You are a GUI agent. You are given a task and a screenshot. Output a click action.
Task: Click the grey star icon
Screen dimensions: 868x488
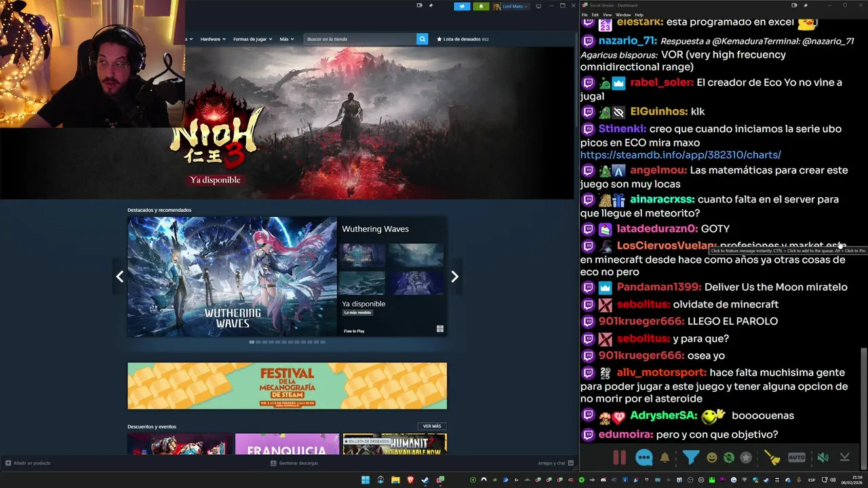[x=746, y=457]
